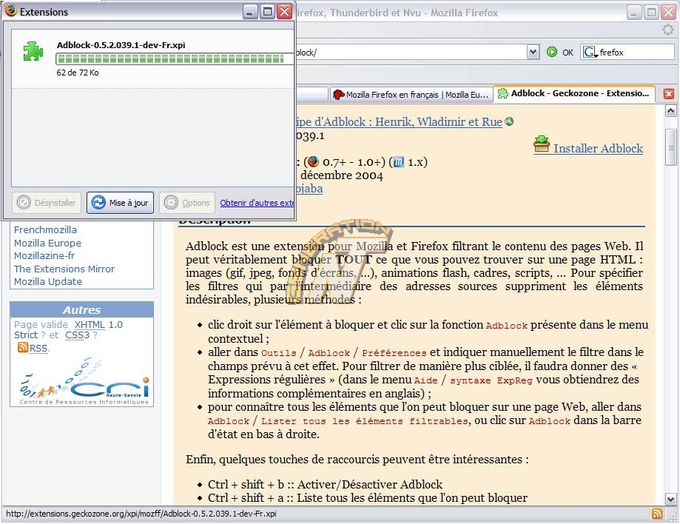Click the RSS icon in status bar

click(657, 514)
